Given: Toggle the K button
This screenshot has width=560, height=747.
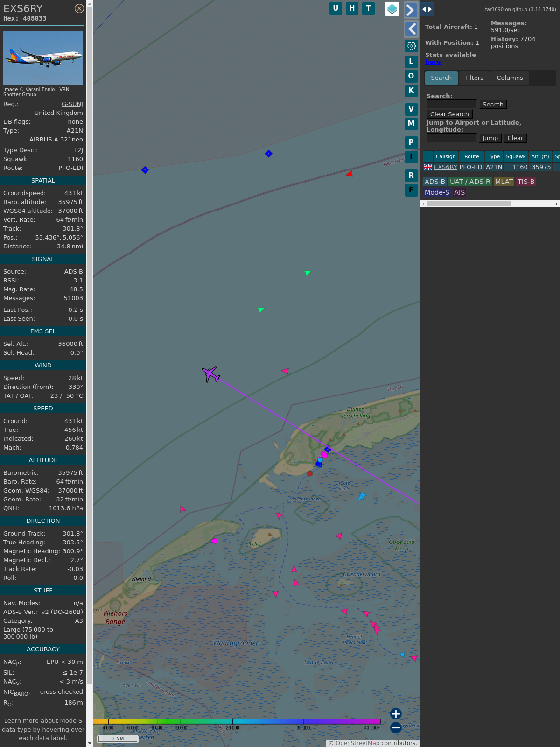Looking at the screenshot, I should [411, 91].
